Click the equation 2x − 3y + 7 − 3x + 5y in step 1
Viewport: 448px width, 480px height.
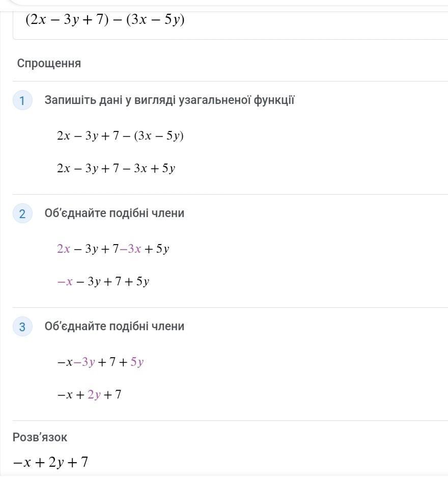[116, 168]
